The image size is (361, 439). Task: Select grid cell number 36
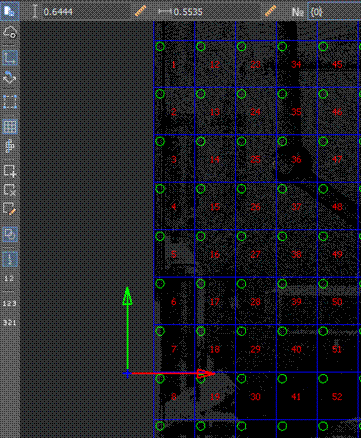296,159
